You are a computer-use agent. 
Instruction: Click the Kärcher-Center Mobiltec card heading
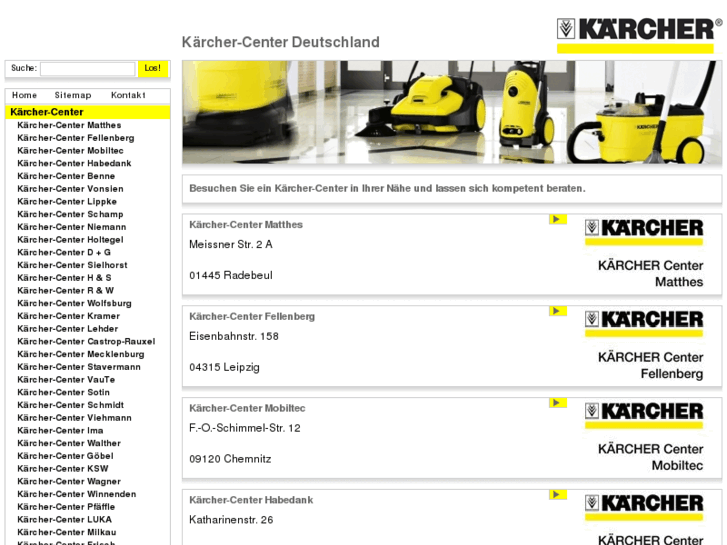tap(247, 409)
